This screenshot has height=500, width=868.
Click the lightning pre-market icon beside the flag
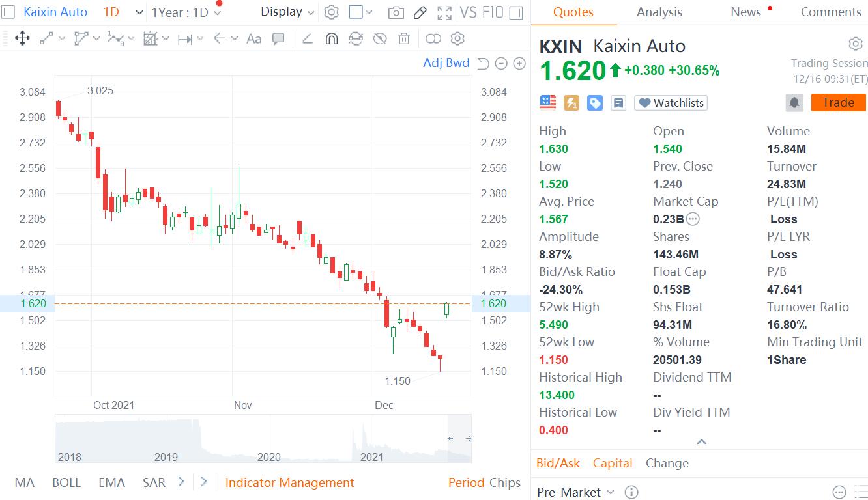coord(571,102)
